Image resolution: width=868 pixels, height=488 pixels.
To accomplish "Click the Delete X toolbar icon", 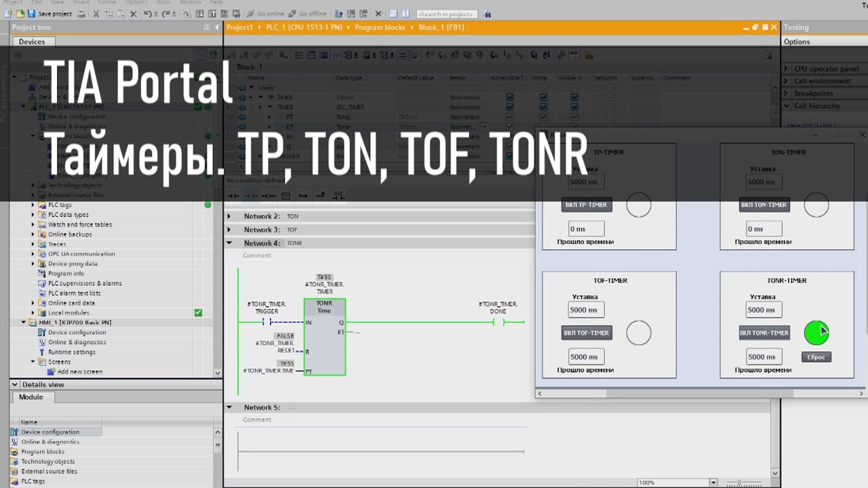I will coord(134,14).
